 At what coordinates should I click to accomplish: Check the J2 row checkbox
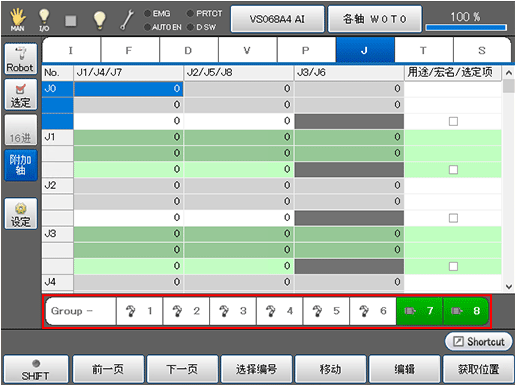coord(453,218)
